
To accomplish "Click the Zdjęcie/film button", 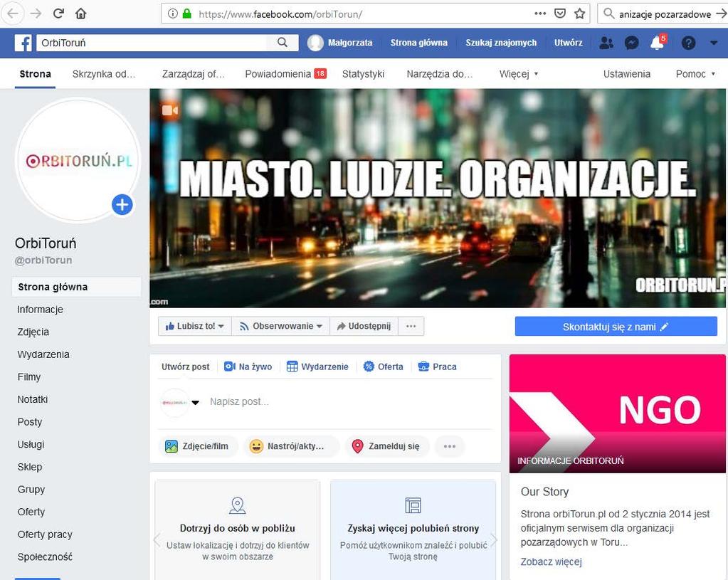I will (197, 446).
